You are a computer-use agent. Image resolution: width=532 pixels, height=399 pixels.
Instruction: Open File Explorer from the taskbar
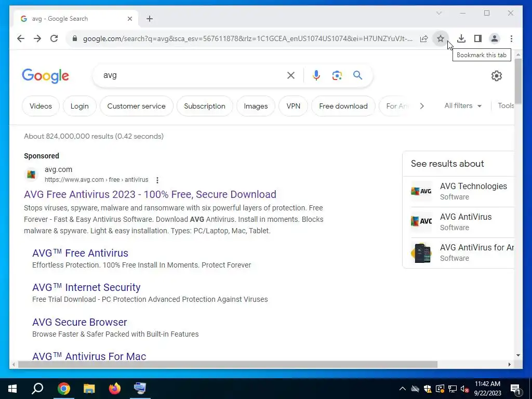(89, 389)
